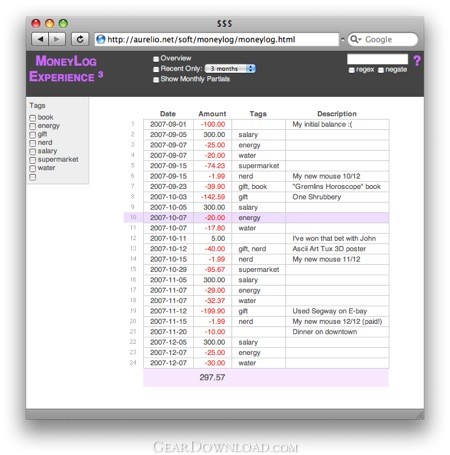The image size is (450, 455).
Task: Reload the page with refresh icon
Action: [x=80, y=39]
